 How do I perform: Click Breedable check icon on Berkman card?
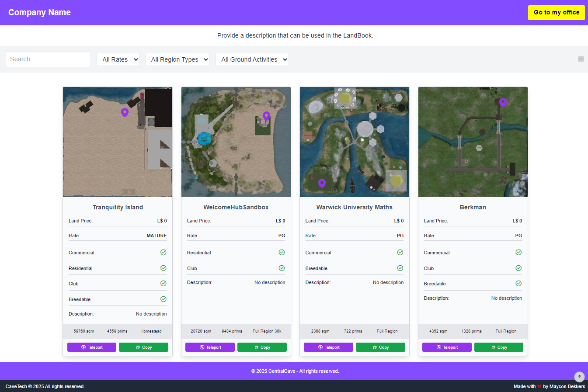click(518, 283)
